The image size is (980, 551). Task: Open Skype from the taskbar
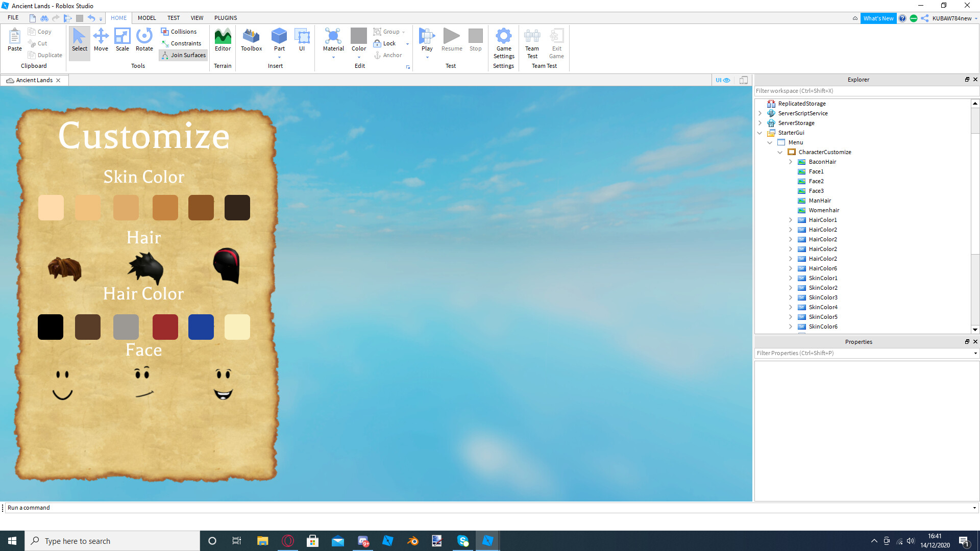coord(463,541)
